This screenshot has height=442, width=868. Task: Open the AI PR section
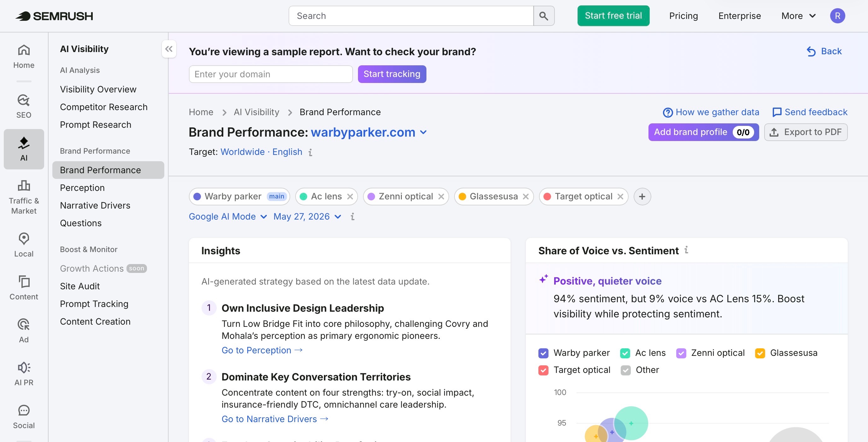point(24,374)
